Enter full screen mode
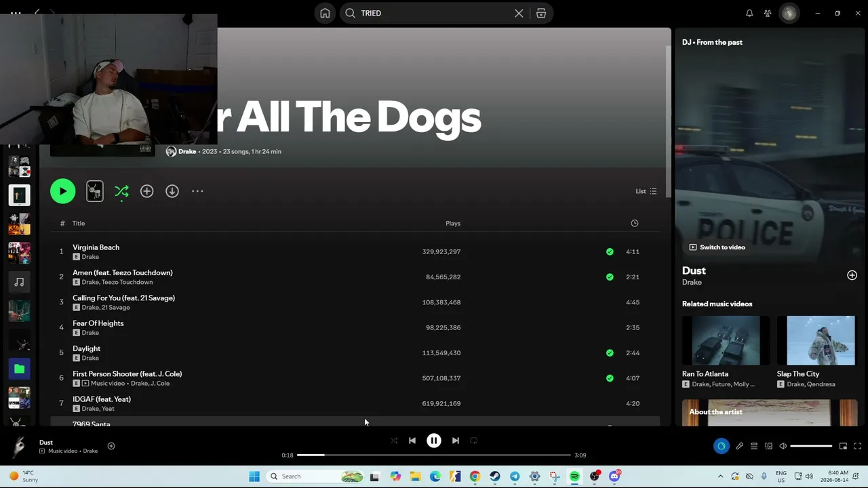 (x=858, y=446)
